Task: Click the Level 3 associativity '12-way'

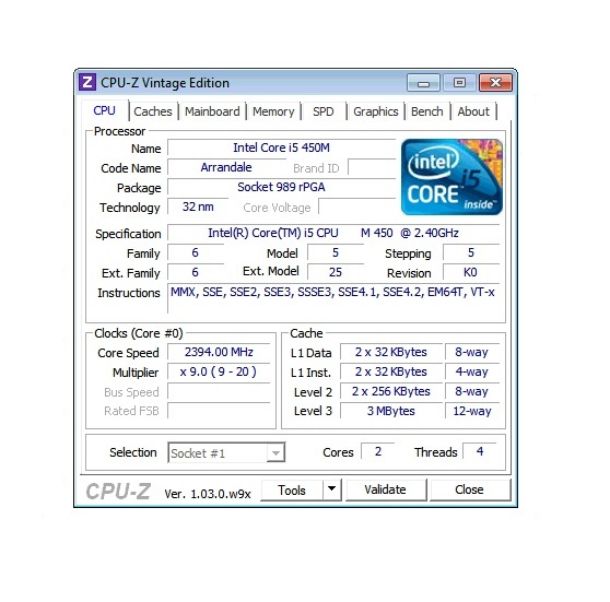Action: [x=472, y=411]
